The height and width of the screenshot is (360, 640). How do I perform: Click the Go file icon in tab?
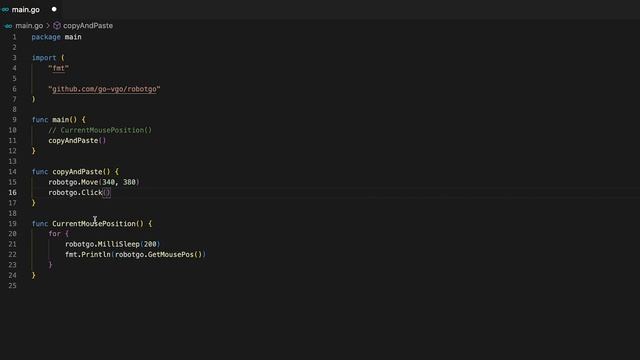pos(5,9)
